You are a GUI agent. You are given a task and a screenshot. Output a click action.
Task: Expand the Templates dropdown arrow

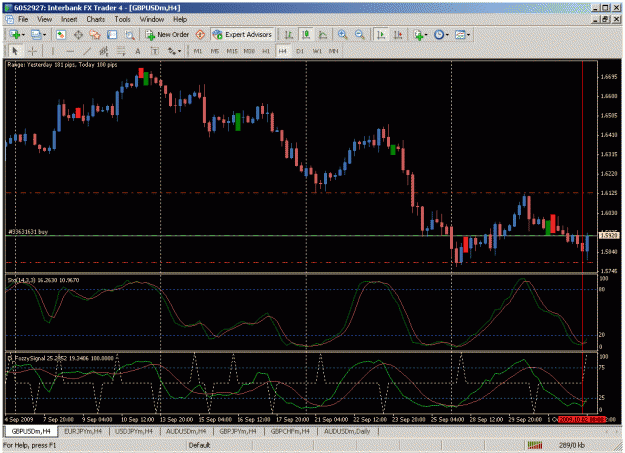(468, 35)
